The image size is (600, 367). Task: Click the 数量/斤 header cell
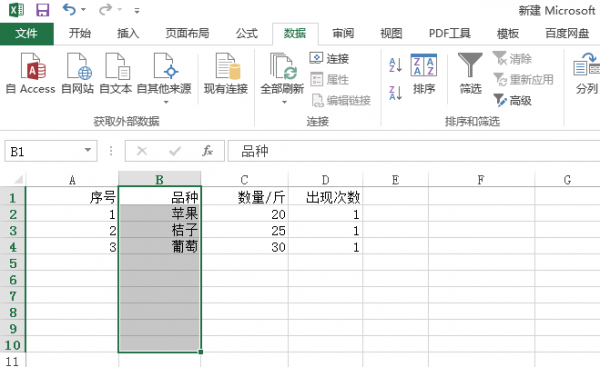pos(245,197)
